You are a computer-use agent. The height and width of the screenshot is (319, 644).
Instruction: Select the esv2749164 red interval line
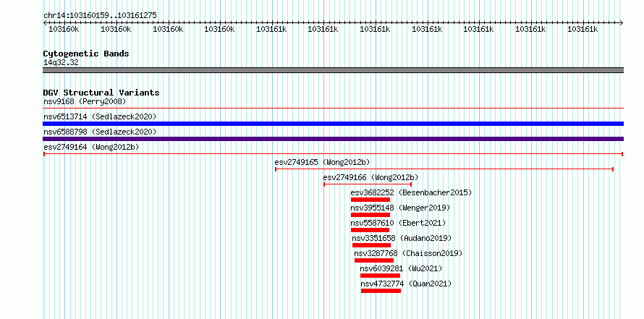tap(333, 154)
